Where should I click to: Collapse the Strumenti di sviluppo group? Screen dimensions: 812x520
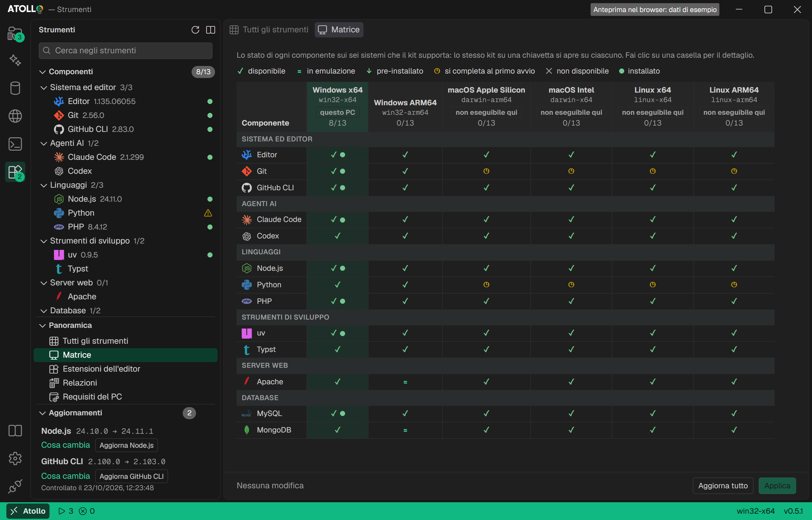pyautogui.click(x=43, y=241)
